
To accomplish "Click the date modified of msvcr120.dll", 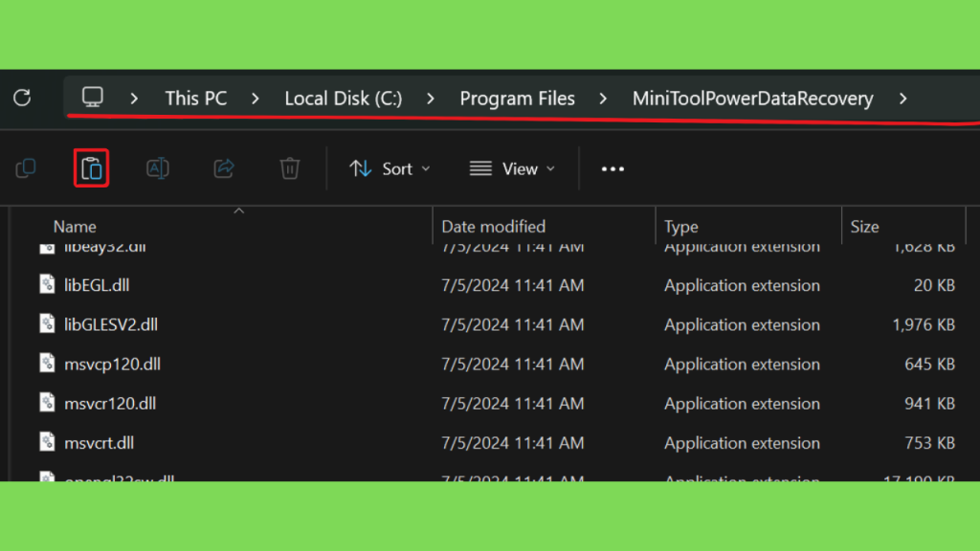I will pos(513,403).
